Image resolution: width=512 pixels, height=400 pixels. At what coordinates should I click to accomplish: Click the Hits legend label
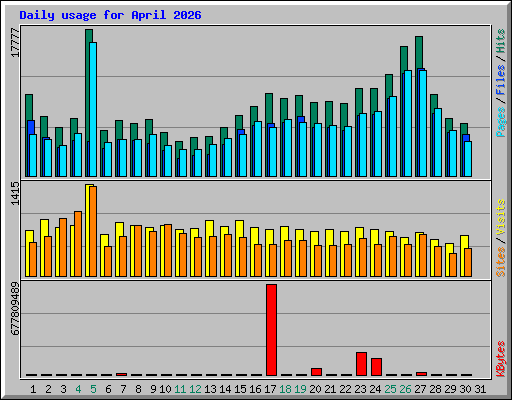tap(501, 41)
